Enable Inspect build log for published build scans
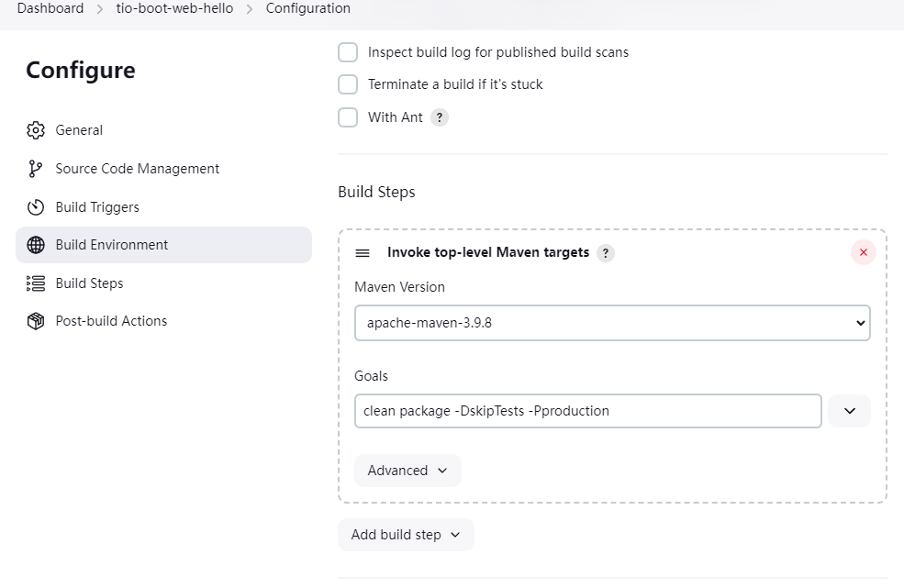The image size is (904, 588). pyautogui.click(x=348, y=52)
